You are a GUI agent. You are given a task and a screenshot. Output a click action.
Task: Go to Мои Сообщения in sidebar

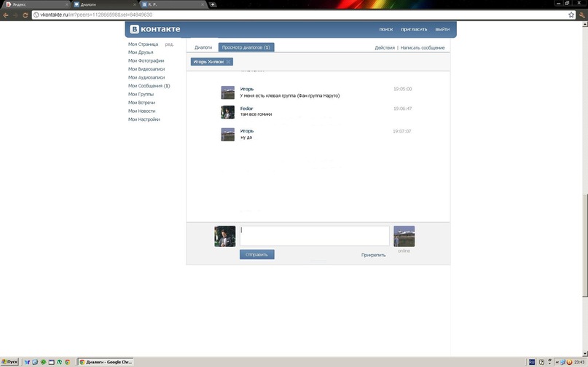tap(147, 86)
